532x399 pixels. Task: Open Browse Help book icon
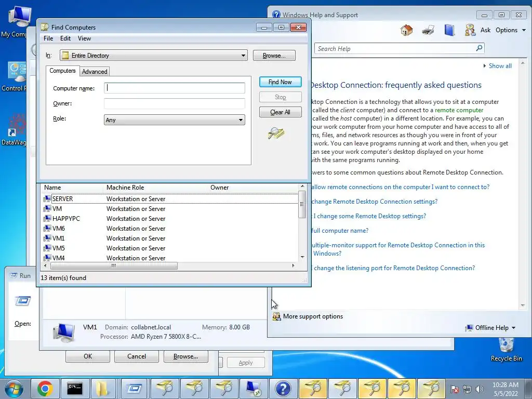click(449, 30)
